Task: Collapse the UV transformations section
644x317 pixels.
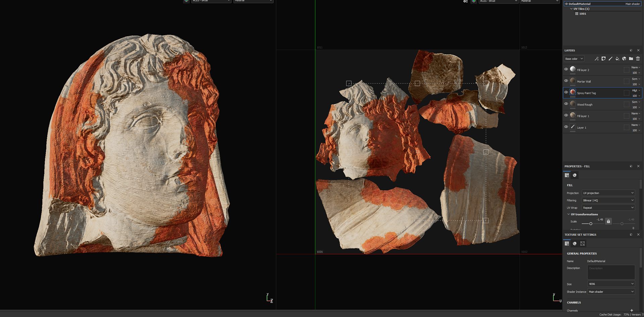Action: point(569,214)
